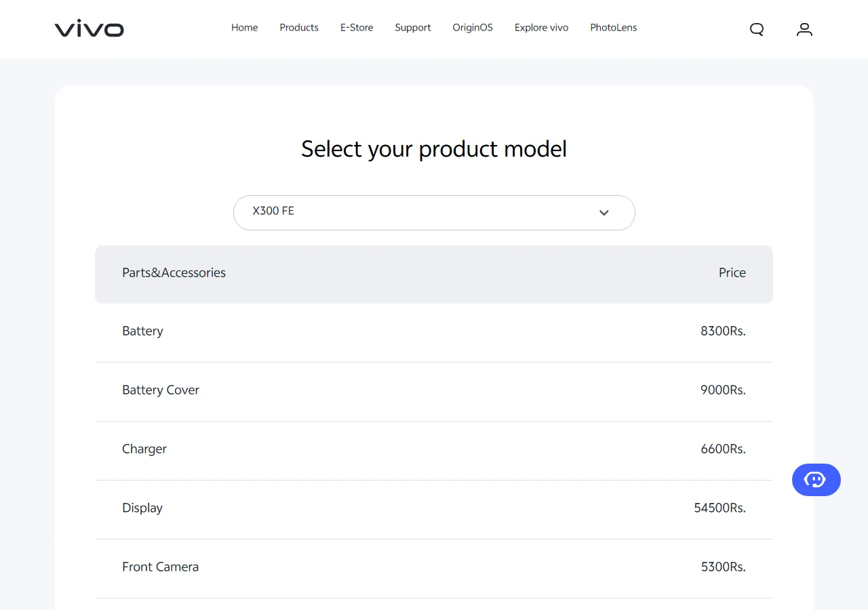The image size is (868, 610).
Task: Go to the Home menu item
Action: click(244, 28)
